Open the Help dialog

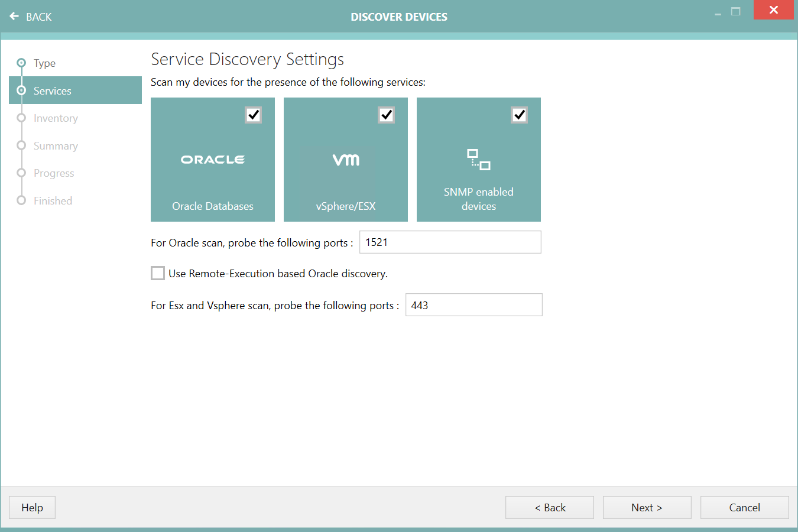pos(31,507)
